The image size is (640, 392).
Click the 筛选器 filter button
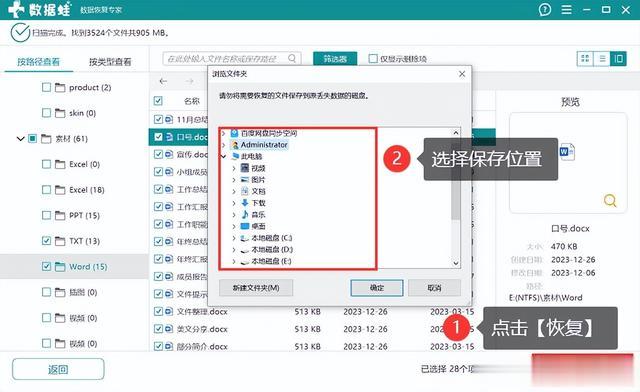pos(335,58)
